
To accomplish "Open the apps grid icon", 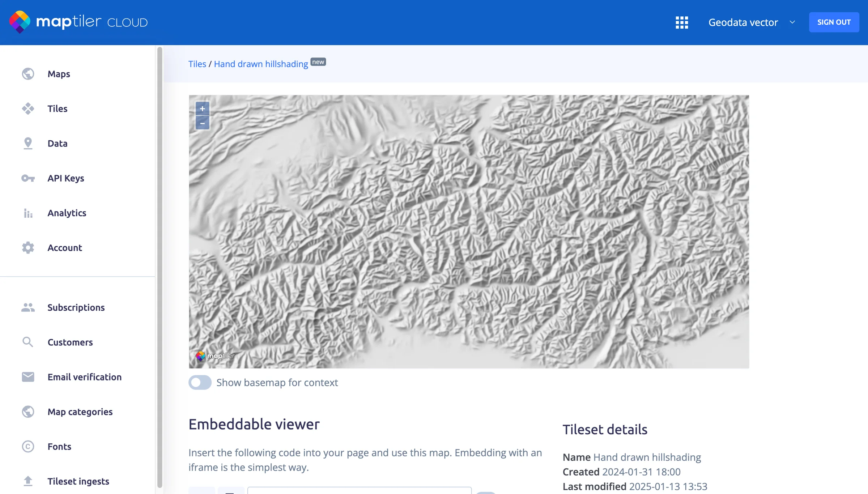I will tap(682, 22).
